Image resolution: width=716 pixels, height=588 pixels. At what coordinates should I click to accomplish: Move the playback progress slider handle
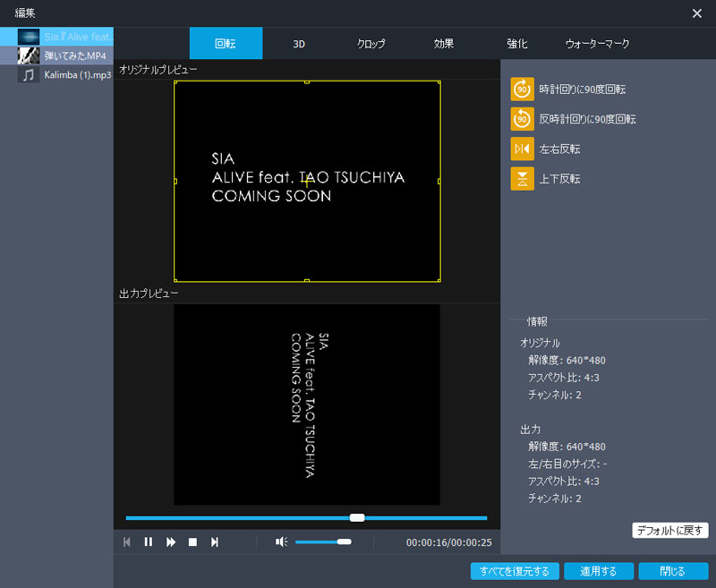click(x=357, y=517)
